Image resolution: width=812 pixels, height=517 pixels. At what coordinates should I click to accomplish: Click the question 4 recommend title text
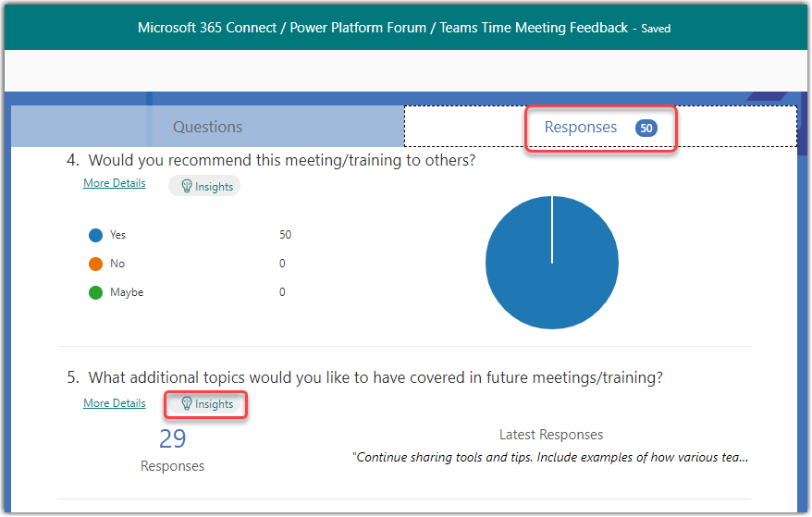coord(282,160)
